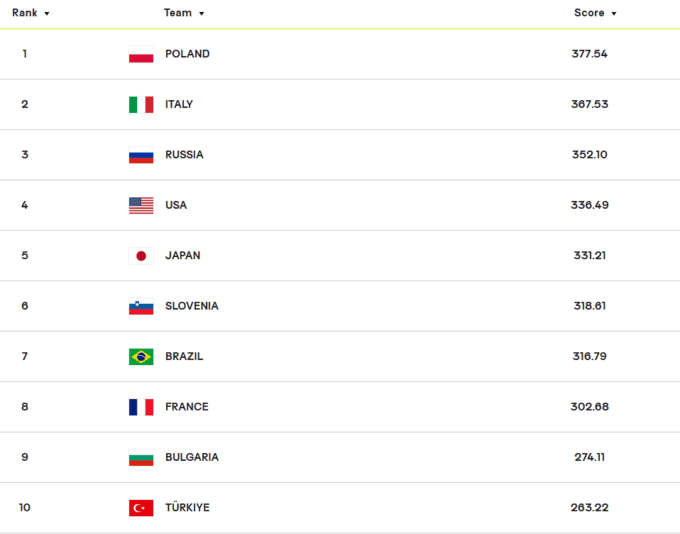
Task: Click the Poland flag icon
Action: (141, 54)
